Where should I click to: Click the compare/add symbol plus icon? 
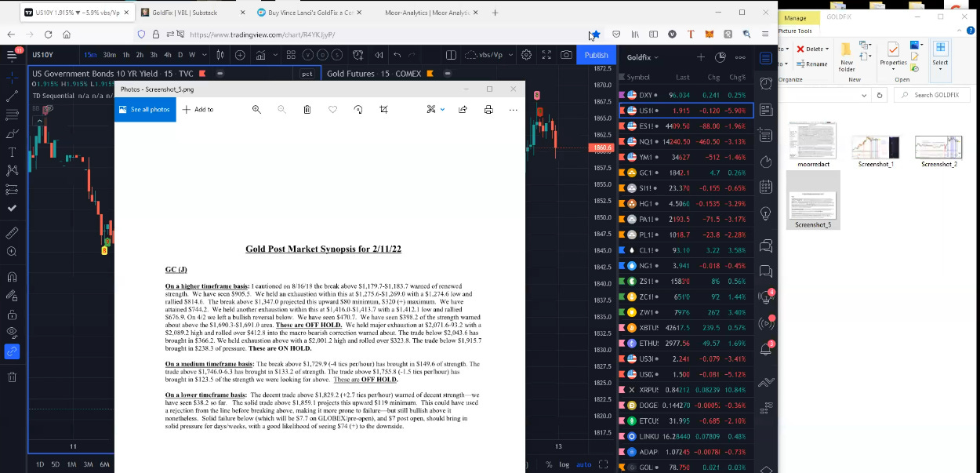[240, 55]
